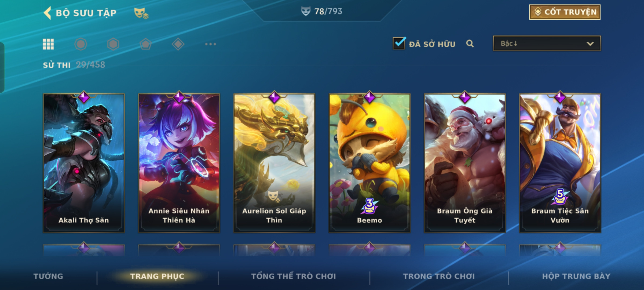Switch to the Tướng tab
This screenshot has width=644, height=290.
click(48, 276)
